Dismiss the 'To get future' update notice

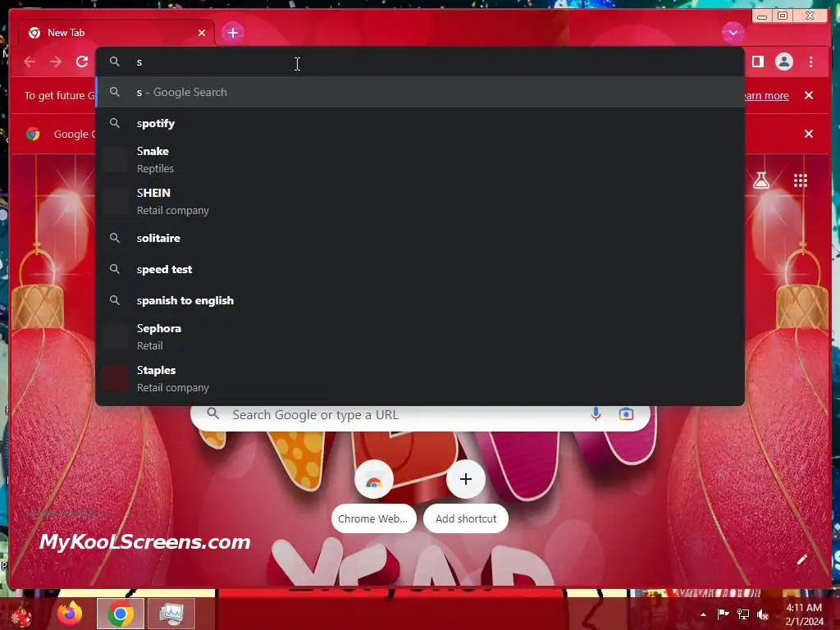[808, 95]
